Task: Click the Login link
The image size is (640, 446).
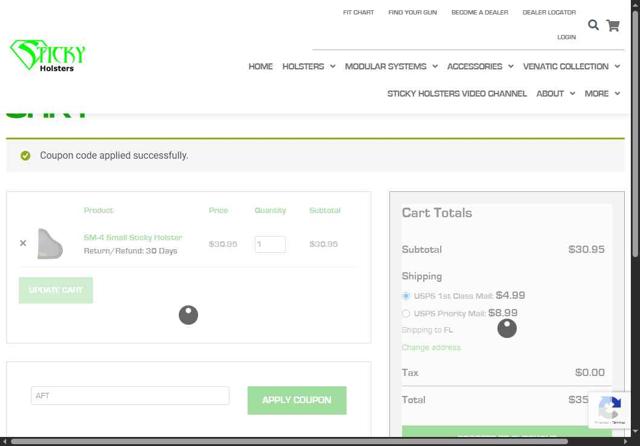Action: tap(567, 37)
